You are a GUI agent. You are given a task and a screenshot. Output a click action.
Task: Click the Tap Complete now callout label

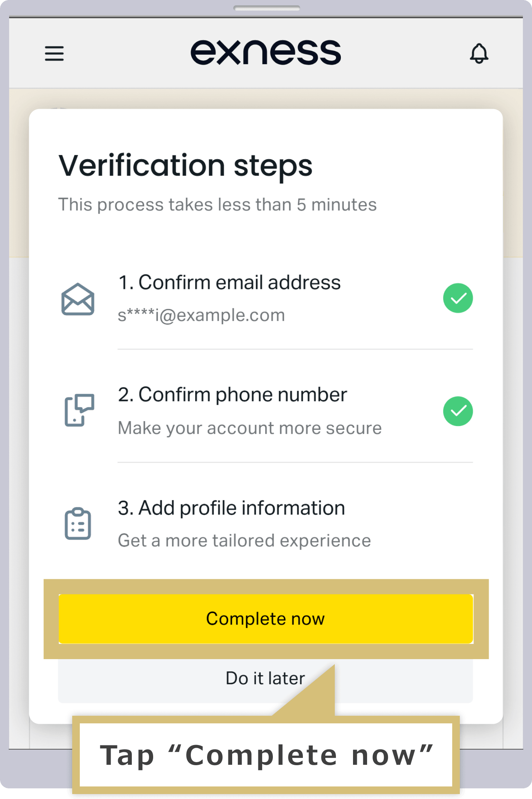266,755
